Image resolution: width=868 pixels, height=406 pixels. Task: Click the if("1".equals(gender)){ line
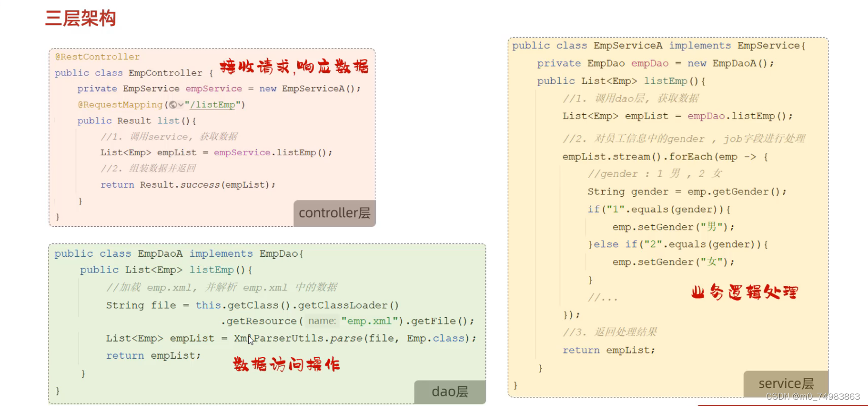point(659,209)
